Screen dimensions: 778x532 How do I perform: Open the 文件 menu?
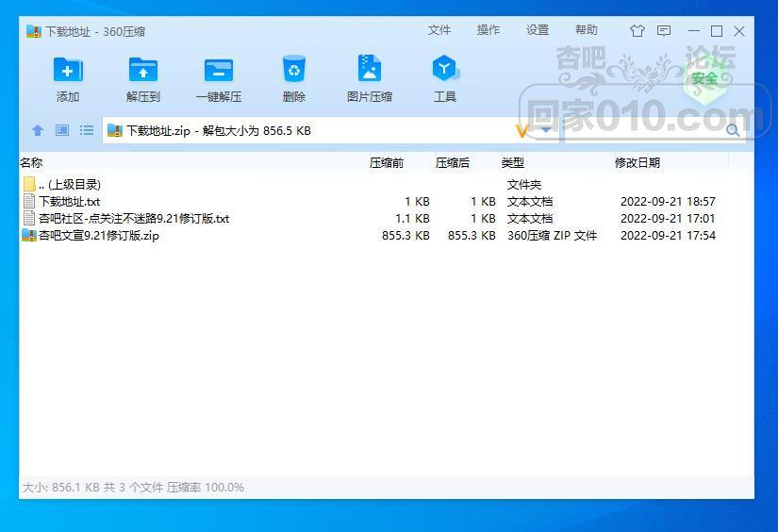tap(439, 30)
